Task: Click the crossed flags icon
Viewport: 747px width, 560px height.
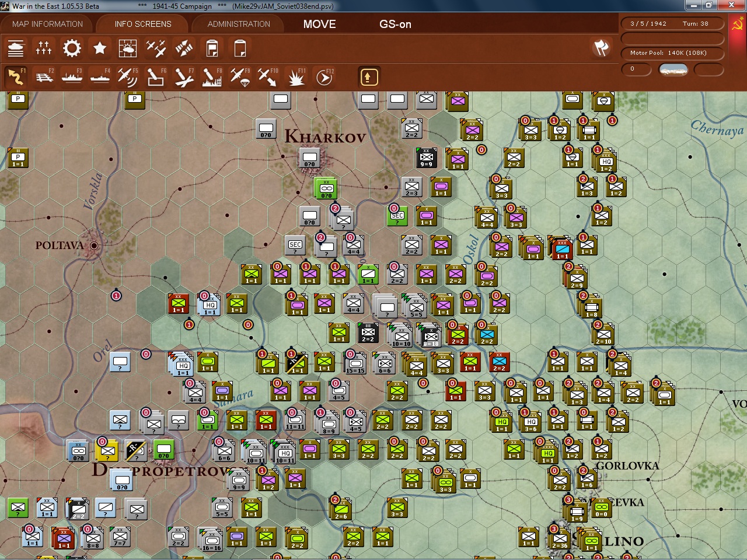Action: 601,48
